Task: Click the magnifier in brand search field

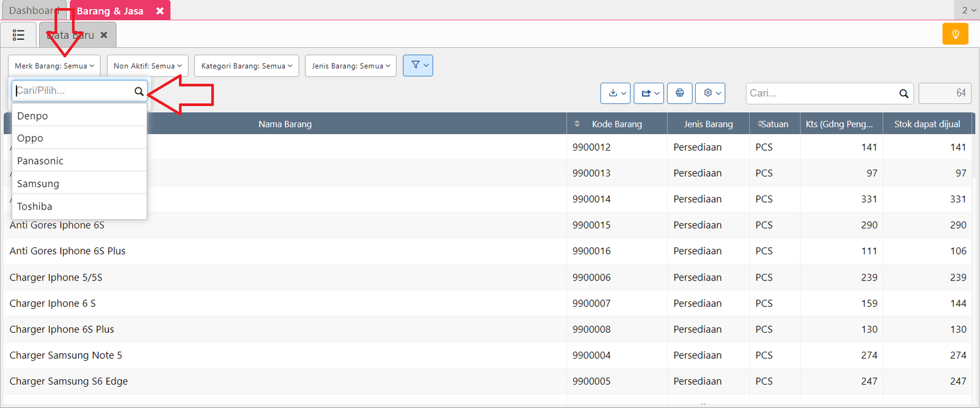Action: point(139,91)
